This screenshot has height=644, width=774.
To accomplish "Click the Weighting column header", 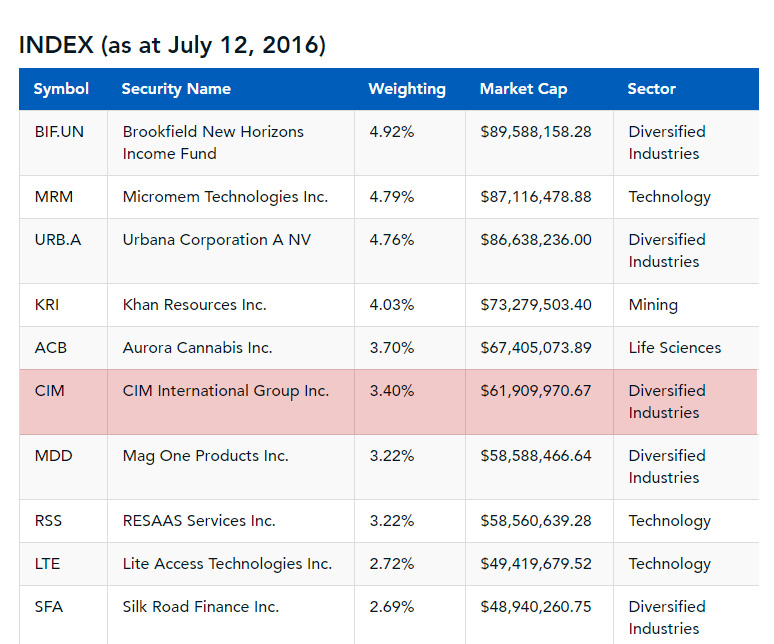I will click(x=407, y=89).
